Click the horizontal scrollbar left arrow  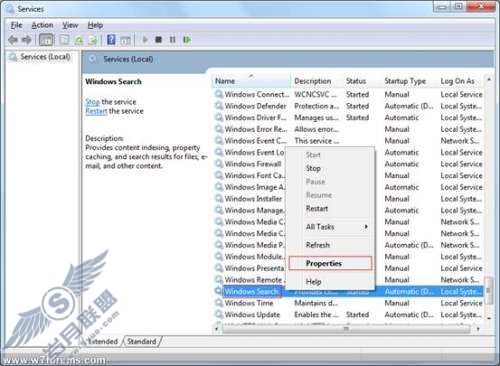217,329
